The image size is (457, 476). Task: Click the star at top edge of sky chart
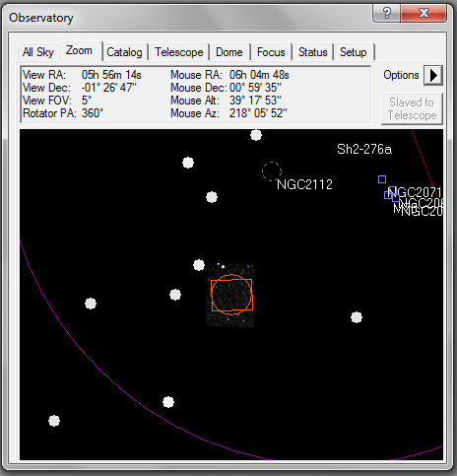pyautogui.click(x=256, y=135)
